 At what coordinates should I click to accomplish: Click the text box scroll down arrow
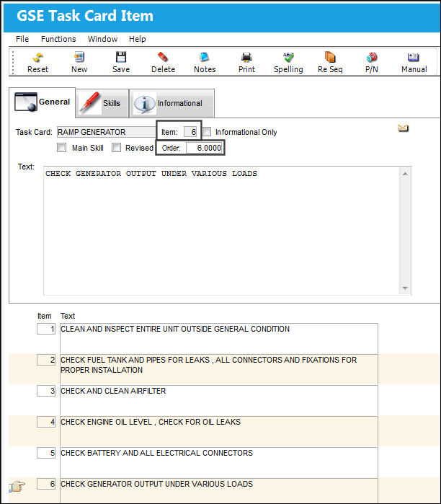[x=405, y=288]
